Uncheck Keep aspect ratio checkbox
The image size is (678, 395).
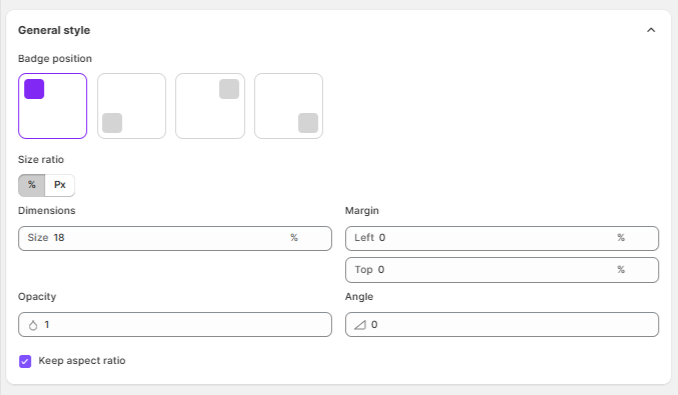pos(25,361)
